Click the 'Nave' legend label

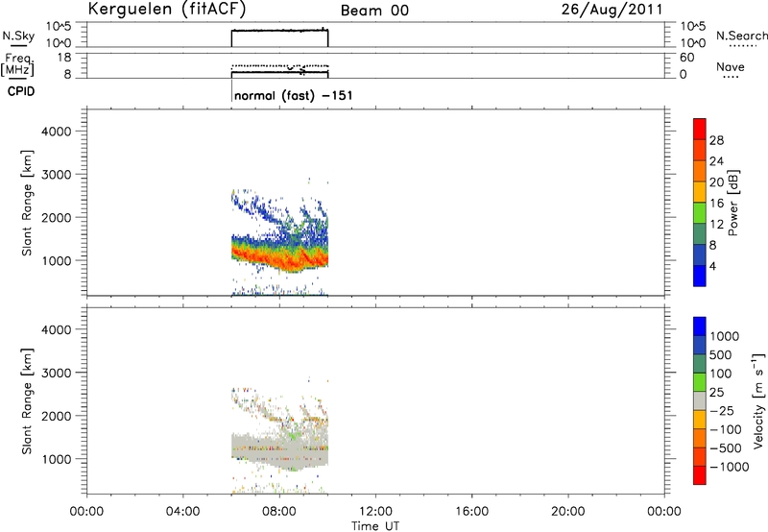[731, 67]
